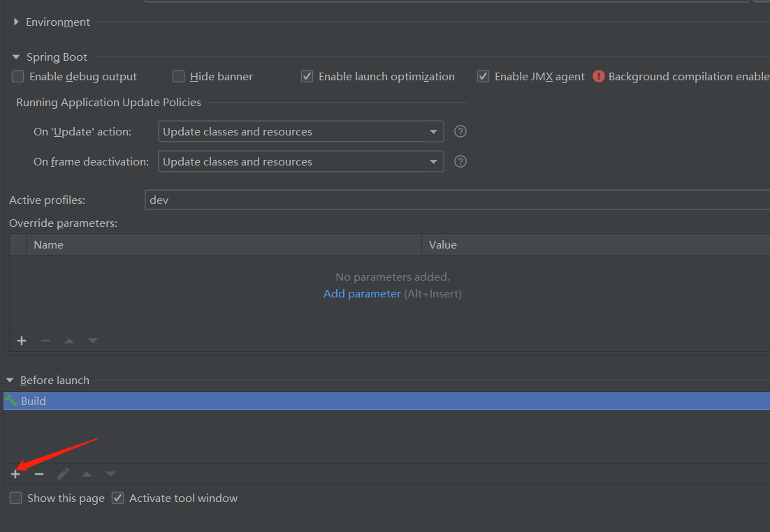Move override parameter up
770x532 pixels.
69,341
